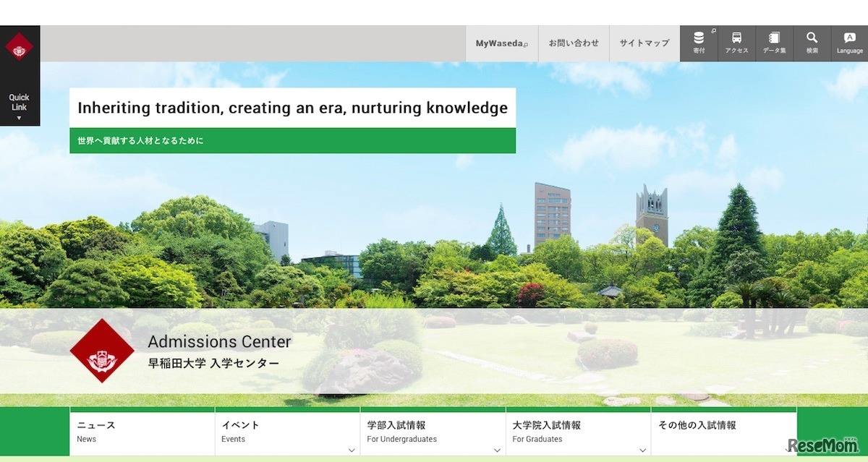Screen dimensions: 868x462
Task: Open the Language selector icon
Action: point(848,43)
